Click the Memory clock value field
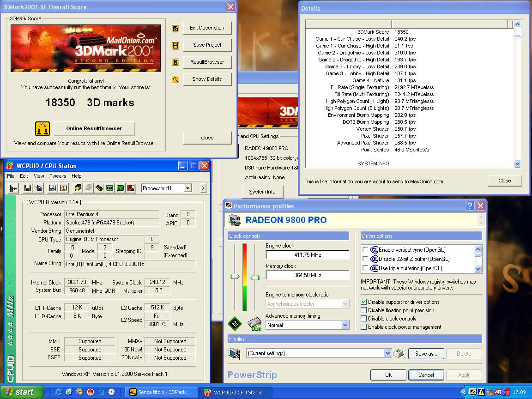532x399 pixels. tap(308, 275)
